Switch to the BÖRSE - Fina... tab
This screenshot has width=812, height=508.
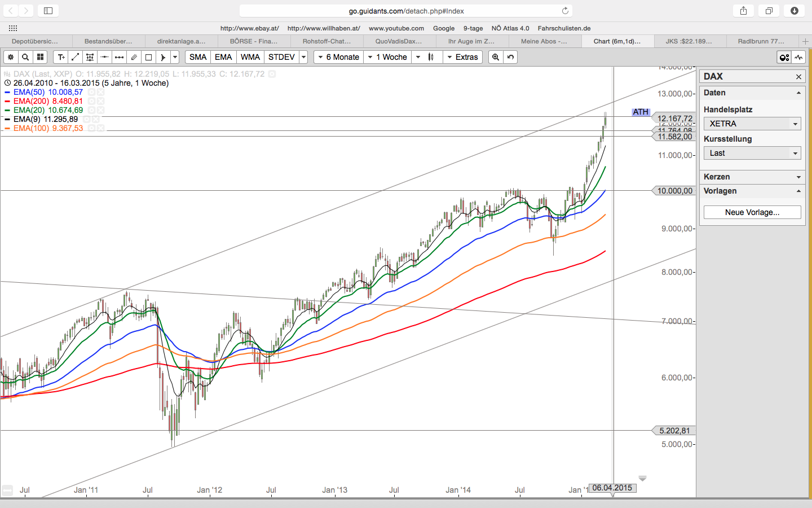pos(254,41)
